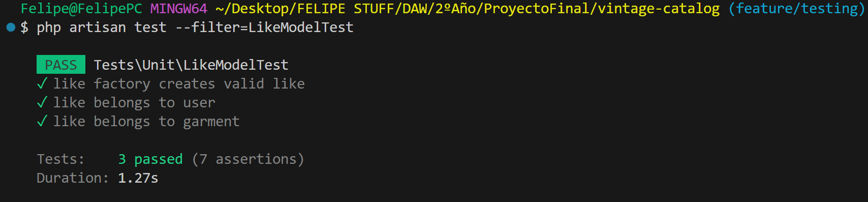Click the php artisan test command text
The height and width of the screenshot is (202, 868).
[x=102, y=27]
